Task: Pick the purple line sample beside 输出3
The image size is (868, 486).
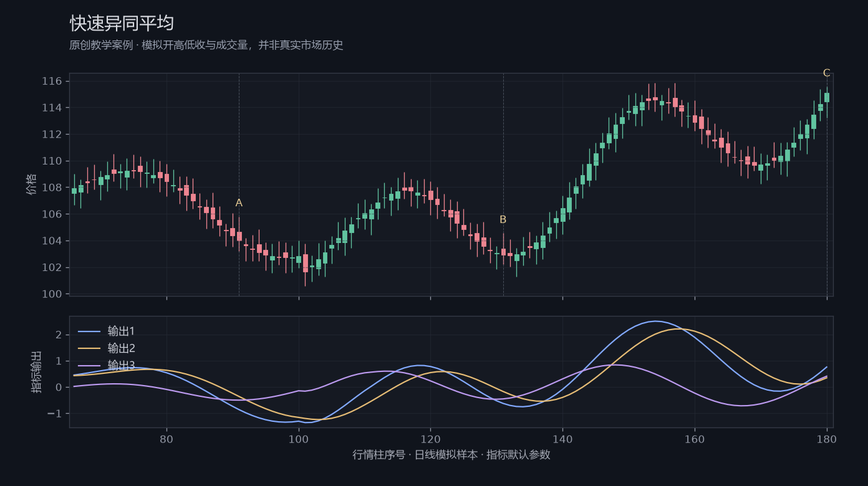Action: (89, 365)
